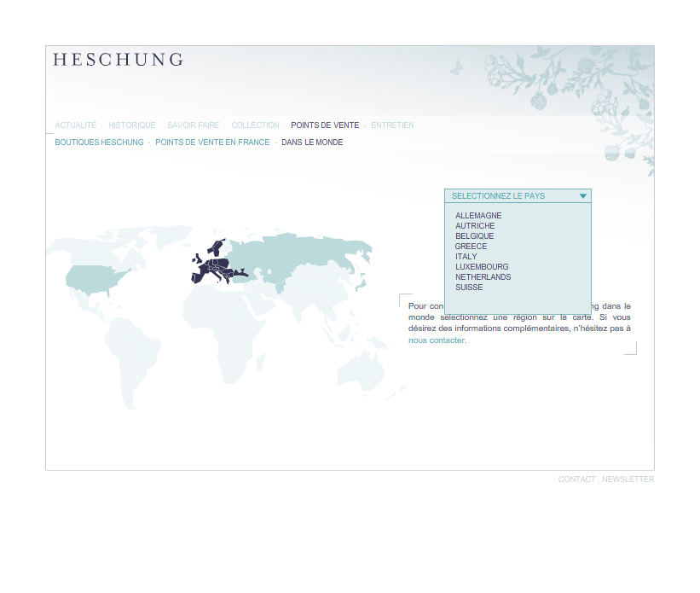
Task: Choose Belgique from country list
Action: [x=475, y=236]
